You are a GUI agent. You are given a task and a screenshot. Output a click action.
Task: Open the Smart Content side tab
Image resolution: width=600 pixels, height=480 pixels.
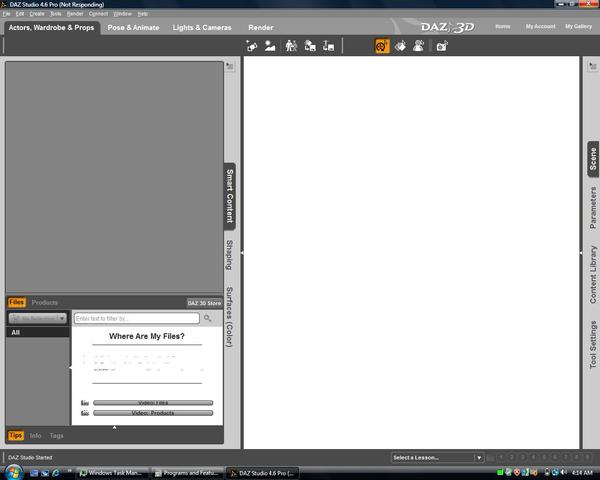[230, 196]
